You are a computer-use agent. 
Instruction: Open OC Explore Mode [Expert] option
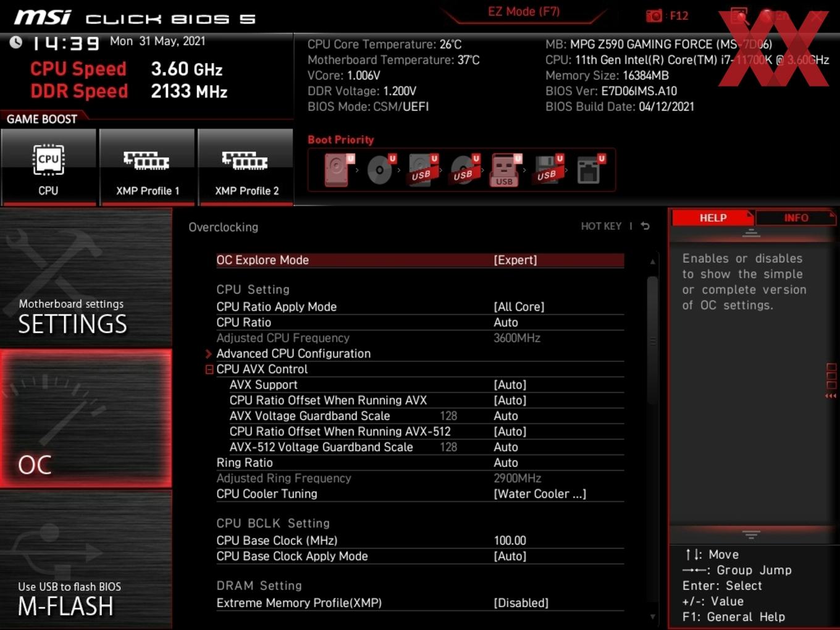pos(420,260)
